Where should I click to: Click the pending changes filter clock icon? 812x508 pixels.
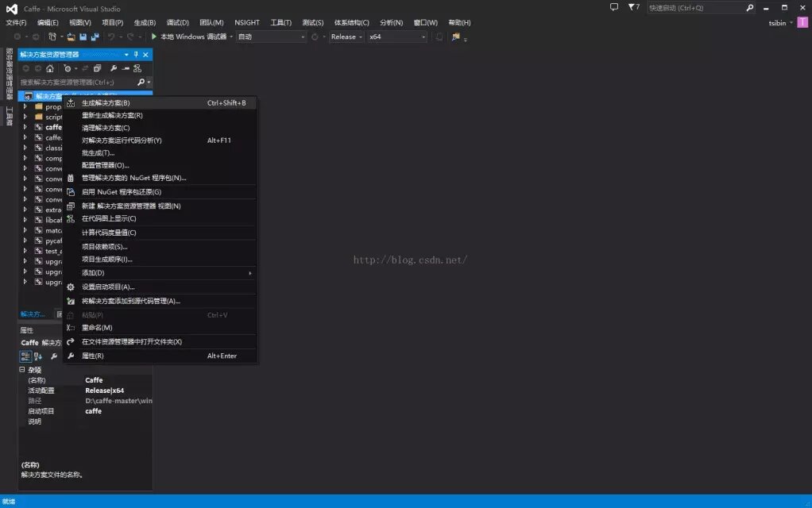[x=67, y=68]
